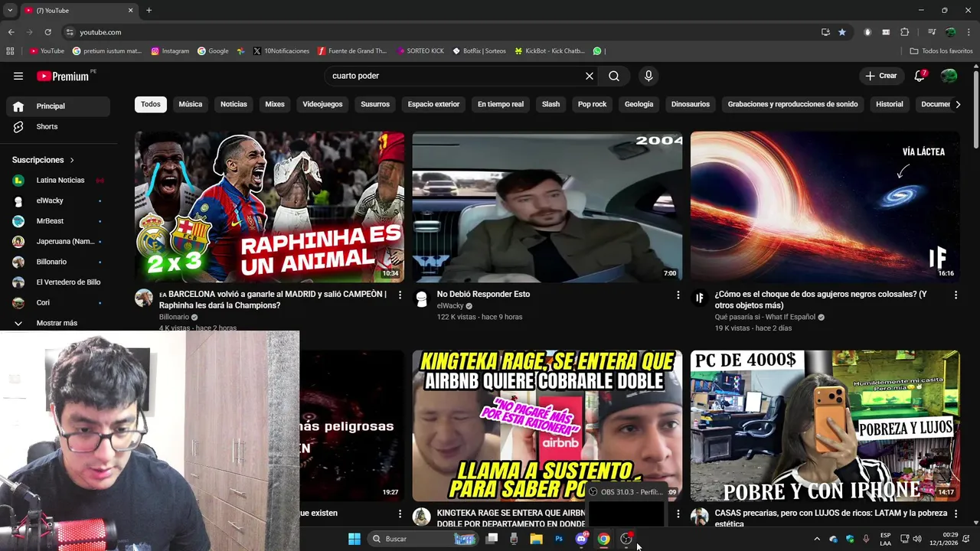Screen dimensions: 980x551
Task: Open Chrome three-dot menu
Action: 969,32
